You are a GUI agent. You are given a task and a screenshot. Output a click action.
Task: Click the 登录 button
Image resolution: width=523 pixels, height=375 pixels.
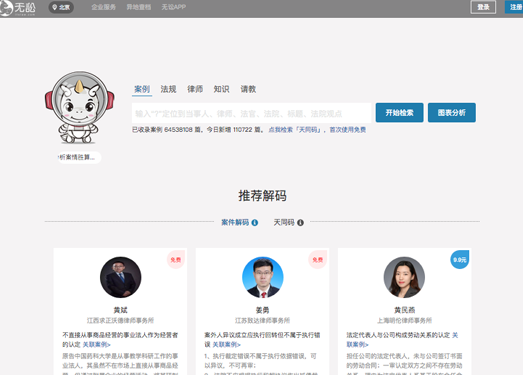(483, 7)
